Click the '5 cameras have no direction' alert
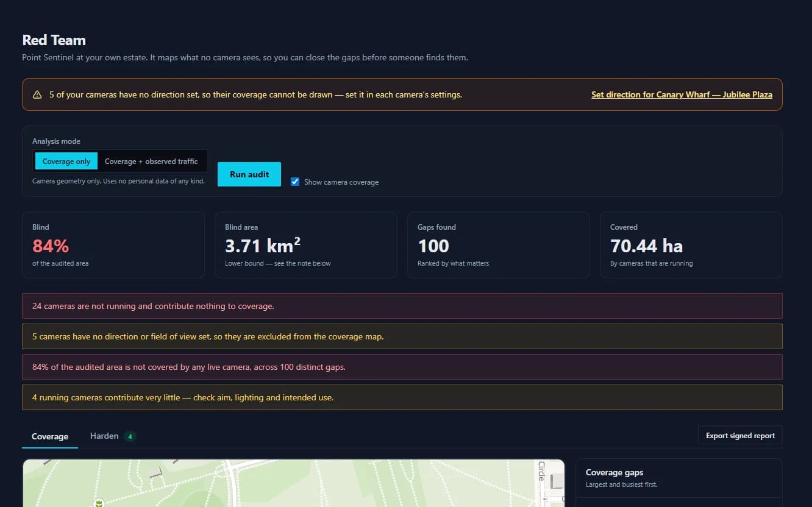This screenshot has height=507, width=812. [x=402, y=336]
